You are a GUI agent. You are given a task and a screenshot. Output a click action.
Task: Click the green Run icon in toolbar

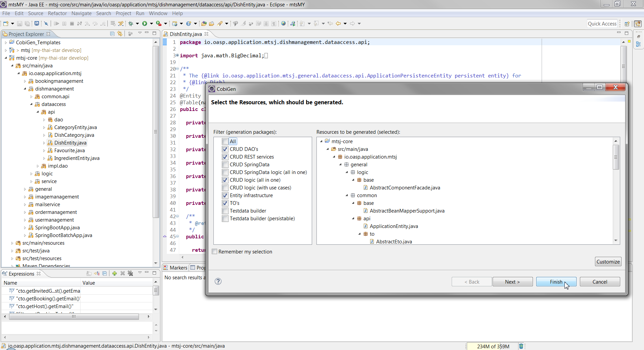point(145,23)
